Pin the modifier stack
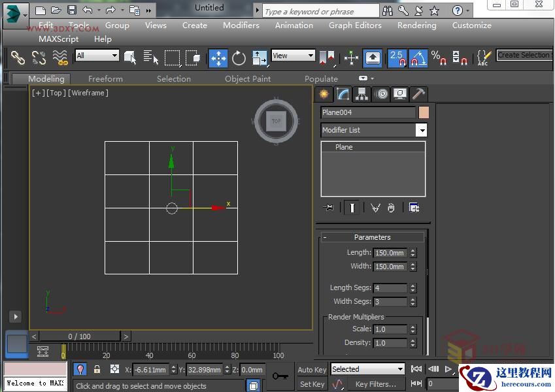The width and height of the screenshot is (555, 392). [x=328, y=208]
